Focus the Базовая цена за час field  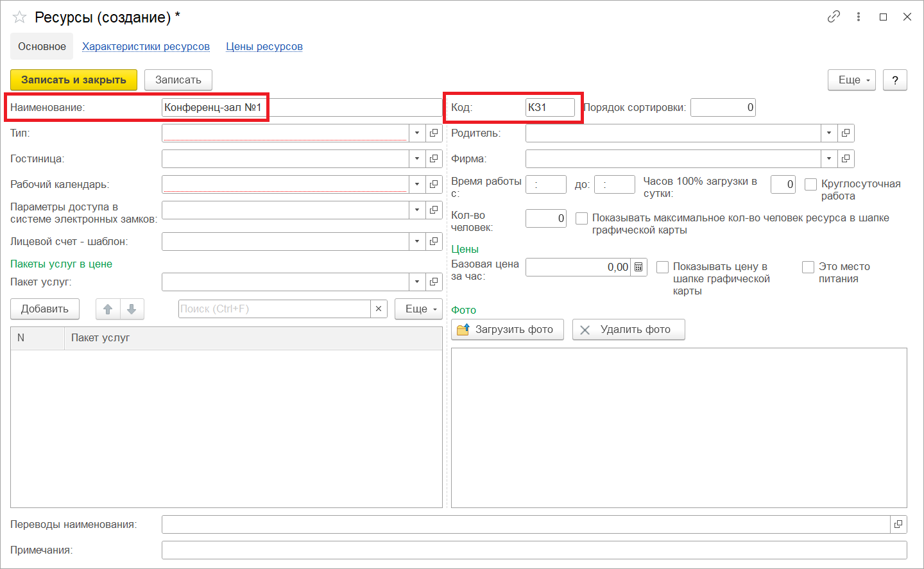pyautogui.click(x=578, y=267)
